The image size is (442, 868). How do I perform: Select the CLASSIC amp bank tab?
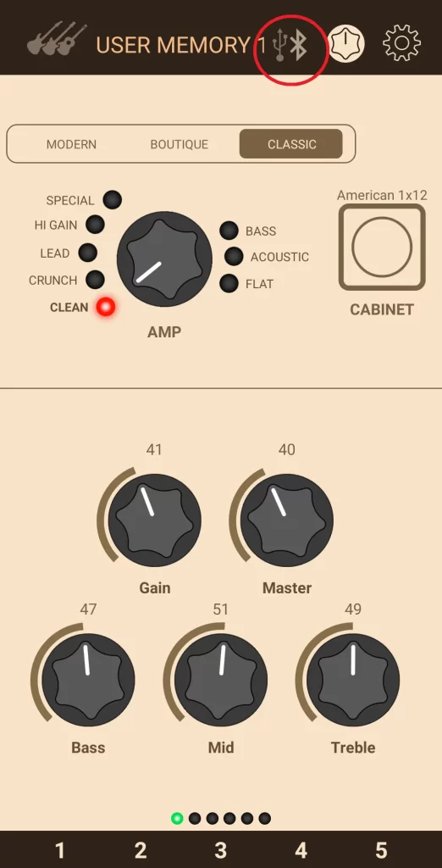pos(291,144)
